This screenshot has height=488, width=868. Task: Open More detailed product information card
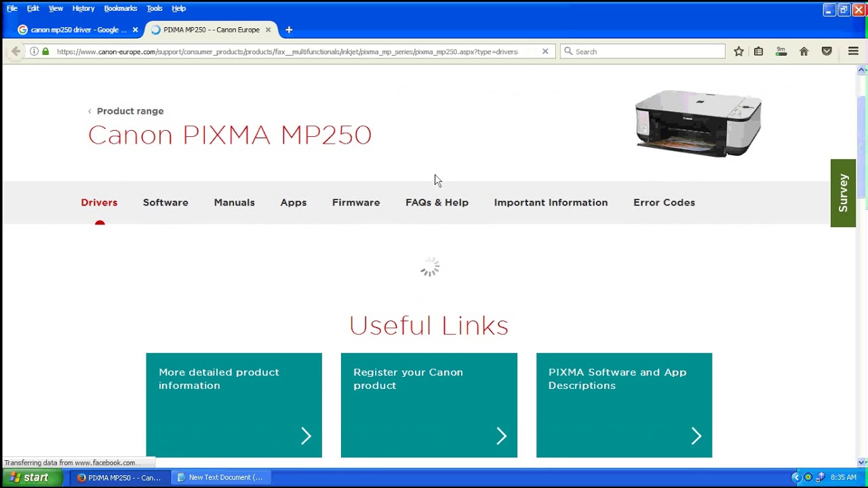click(234, 405)
